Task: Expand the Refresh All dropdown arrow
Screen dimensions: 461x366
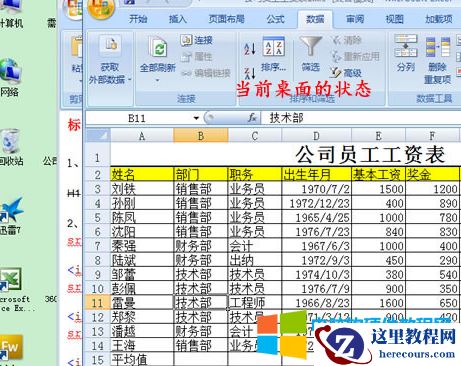Action: (x=157, y=80)
